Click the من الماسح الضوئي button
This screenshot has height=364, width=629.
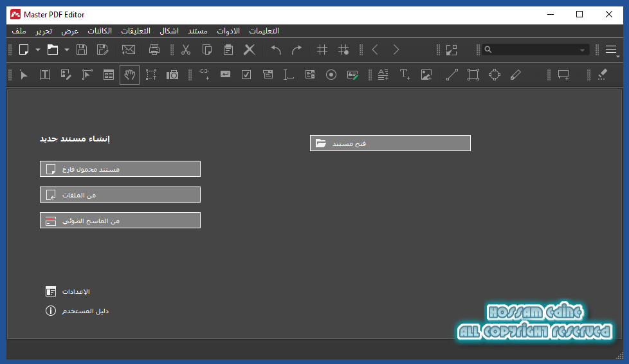[x=120, y=221]
